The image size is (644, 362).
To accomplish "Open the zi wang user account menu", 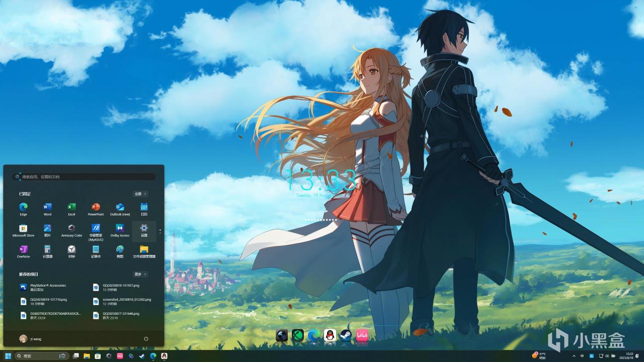I will point(30,339).
